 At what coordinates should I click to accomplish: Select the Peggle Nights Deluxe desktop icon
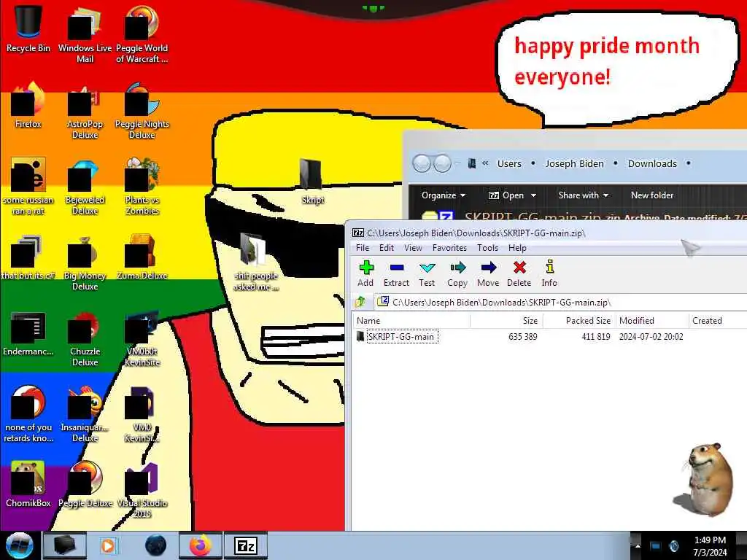coord(142,109)
